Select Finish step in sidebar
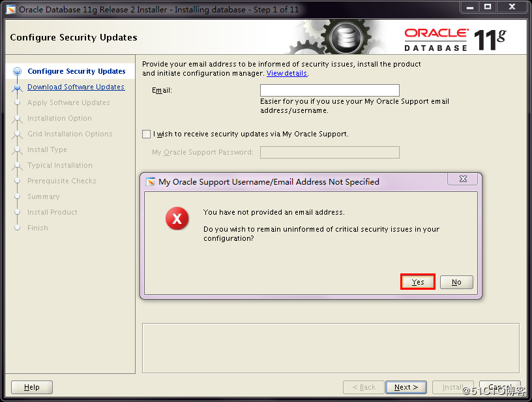Image resolution: width=532 pixels, height=402 pixels. 38,228
